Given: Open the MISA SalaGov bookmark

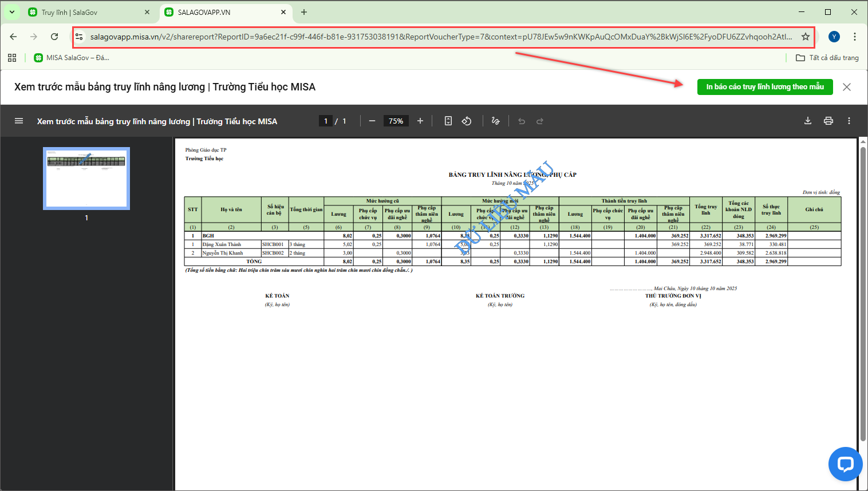Looking at the screenshot, I should pyautogui.click(x=72, y=58).
